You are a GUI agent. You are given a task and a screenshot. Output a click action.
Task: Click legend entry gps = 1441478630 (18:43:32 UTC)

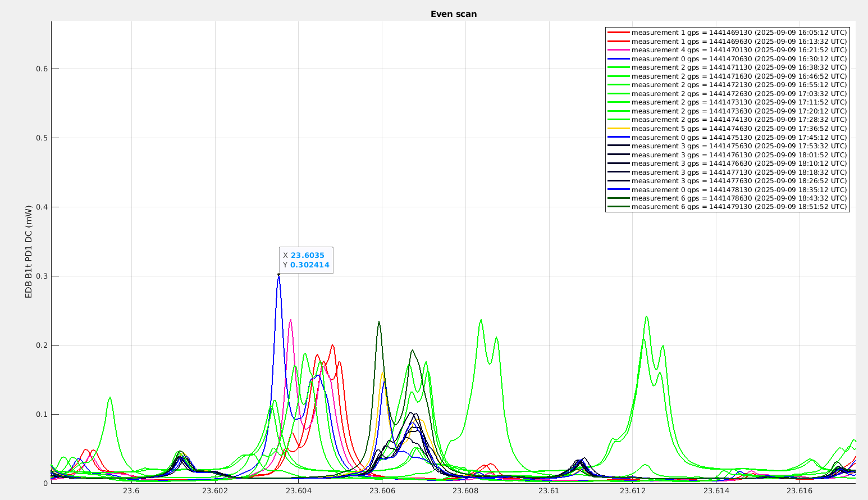(727, 198)
